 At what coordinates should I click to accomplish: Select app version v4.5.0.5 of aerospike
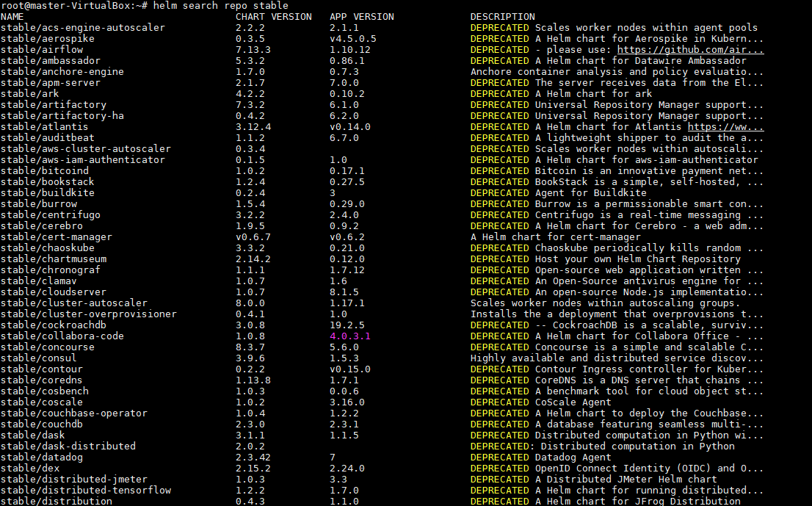click(353, 39)
